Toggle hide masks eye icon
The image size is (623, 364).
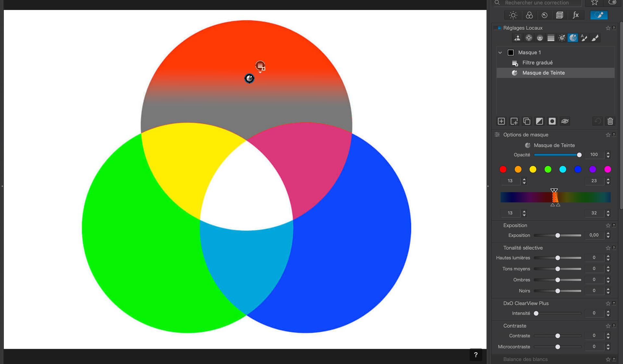pos(565,121)
